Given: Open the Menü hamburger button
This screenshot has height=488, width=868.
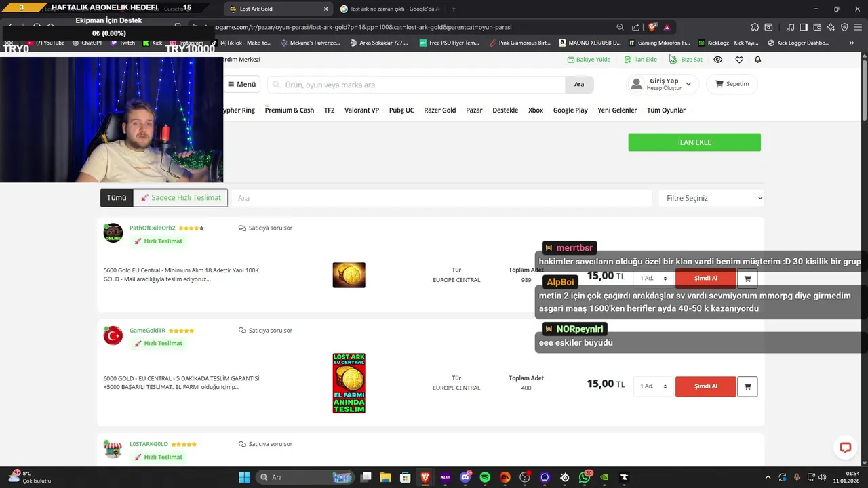Looking at the screenshot, I should point(242,84).
